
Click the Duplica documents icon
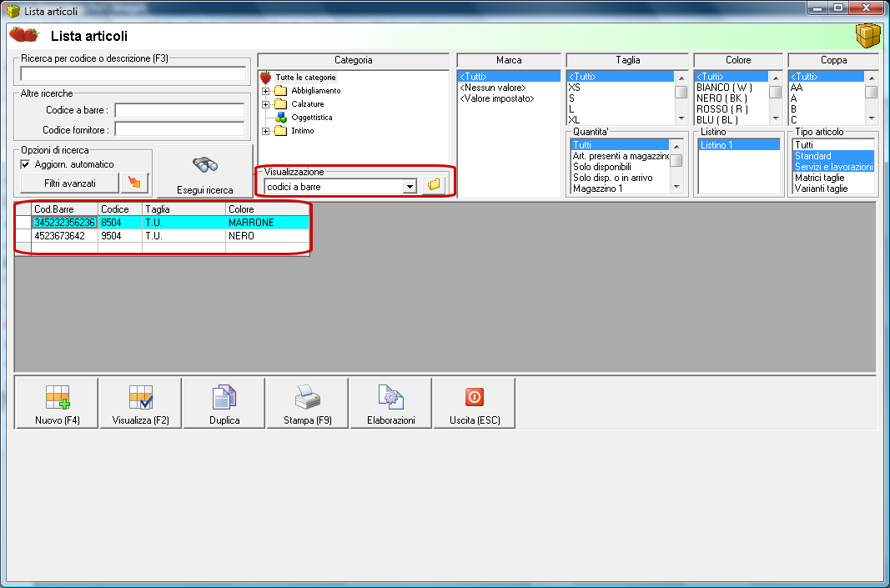[224, 397]
